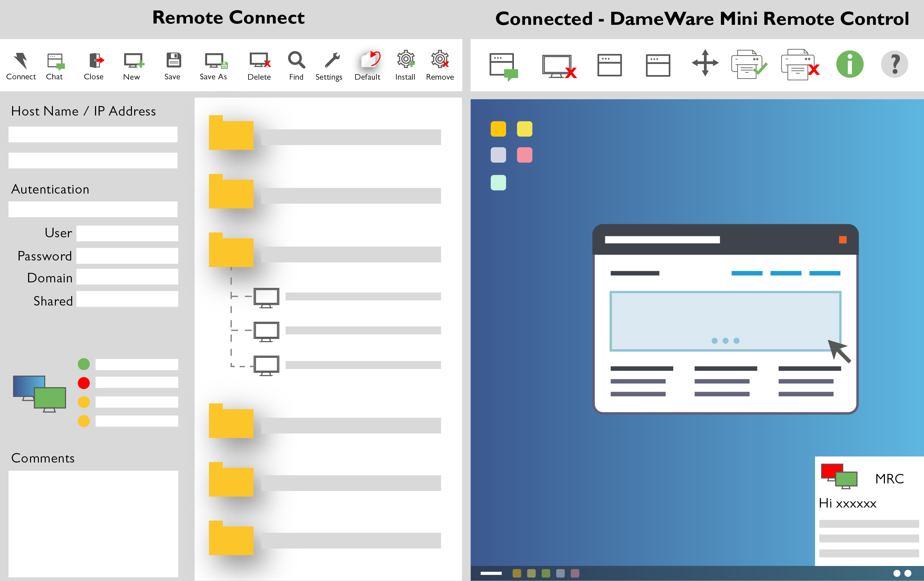
Task: Click the Comments text area
Action: [93, 524]
